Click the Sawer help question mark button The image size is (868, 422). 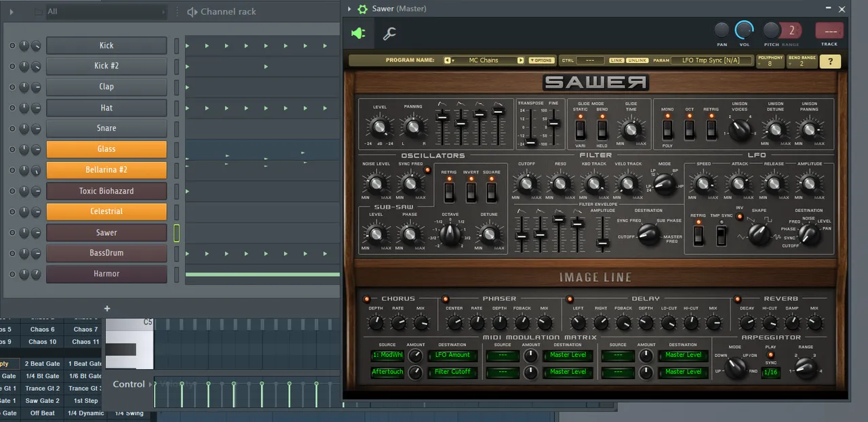click(x=830, y=61)
